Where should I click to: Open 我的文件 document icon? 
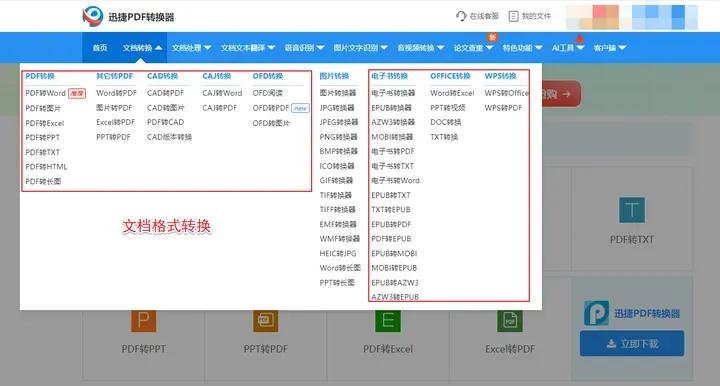tap(513, 16)
